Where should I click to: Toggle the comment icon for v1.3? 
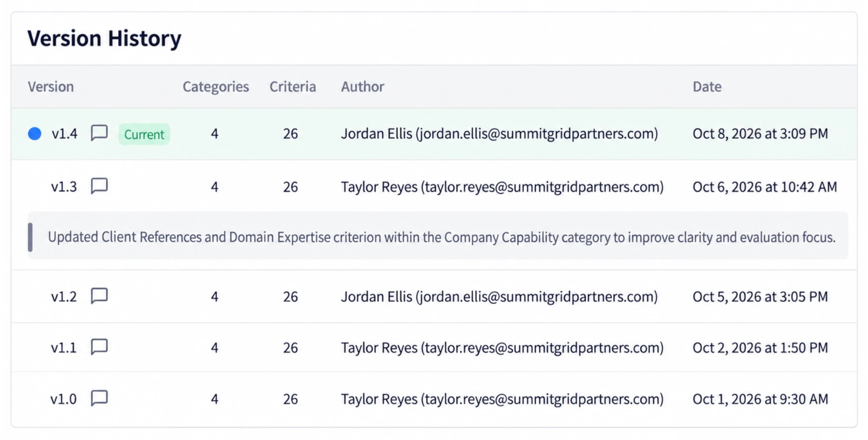(99, 186)
